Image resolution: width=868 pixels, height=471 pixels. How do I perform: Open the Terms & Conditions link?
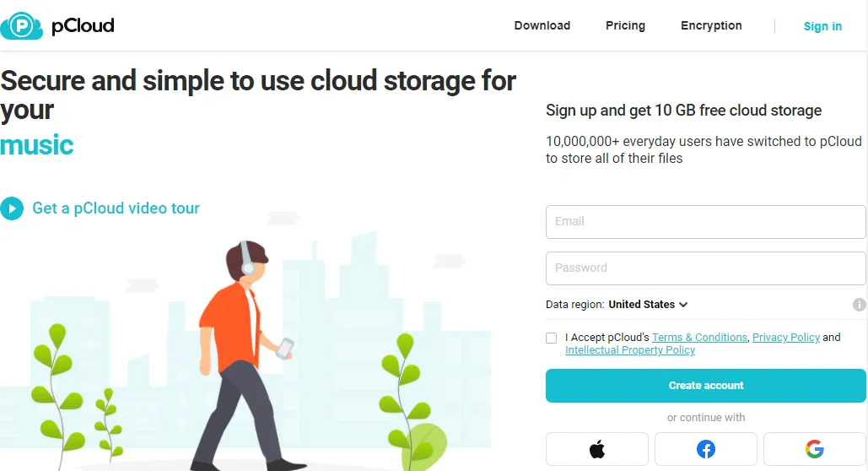coord(699,338)
